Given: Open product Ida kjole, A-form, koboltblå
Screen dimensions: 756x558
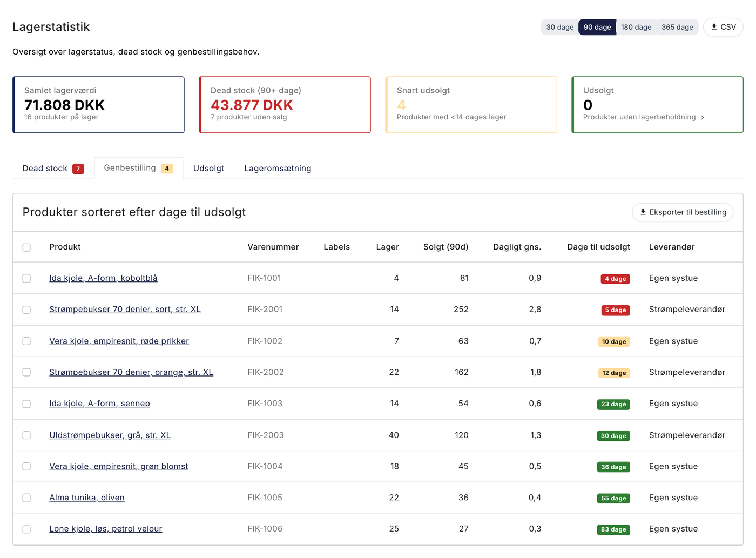Looking at the screenshot, I should [103, 278].
